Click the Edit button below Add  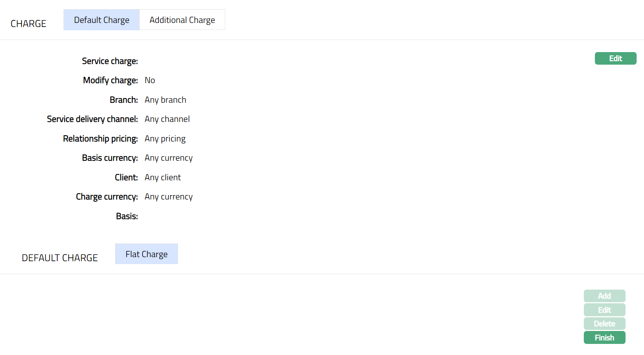tap(604, 310)
